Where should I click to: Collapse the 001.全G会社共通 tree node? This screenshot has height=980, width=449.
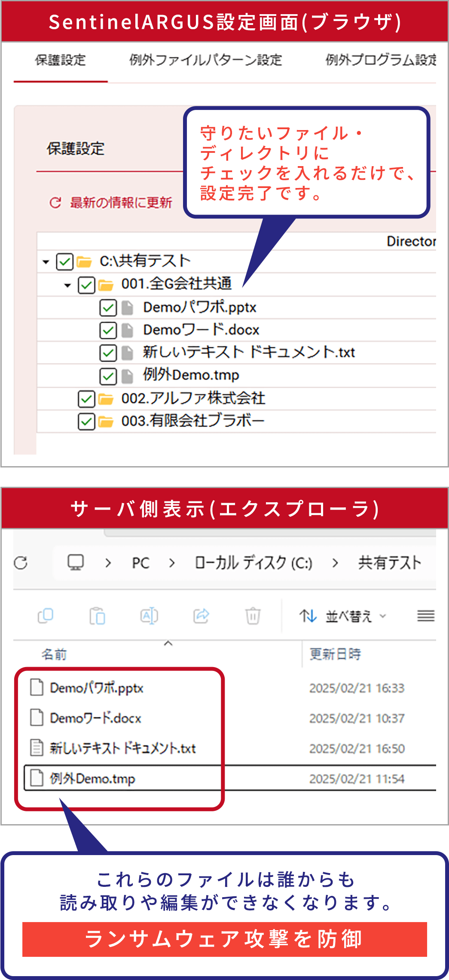pyautogui.click(x=67, y=285)
